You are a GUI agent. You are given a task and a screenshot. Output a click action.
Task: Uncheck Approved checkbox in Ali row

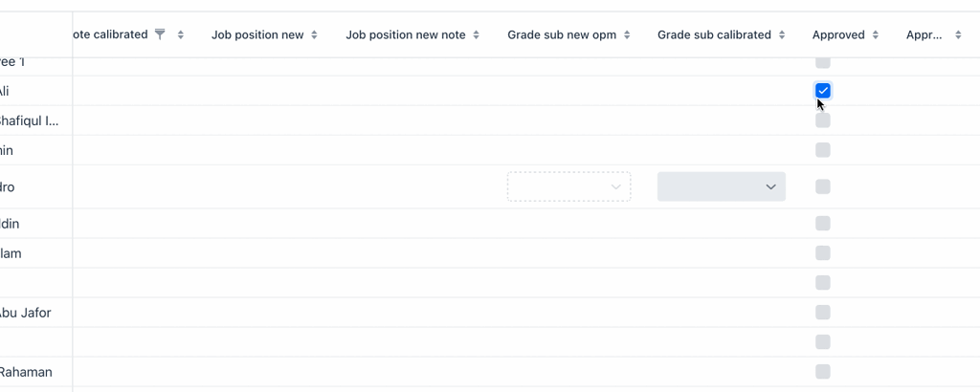tap(823, 91)
